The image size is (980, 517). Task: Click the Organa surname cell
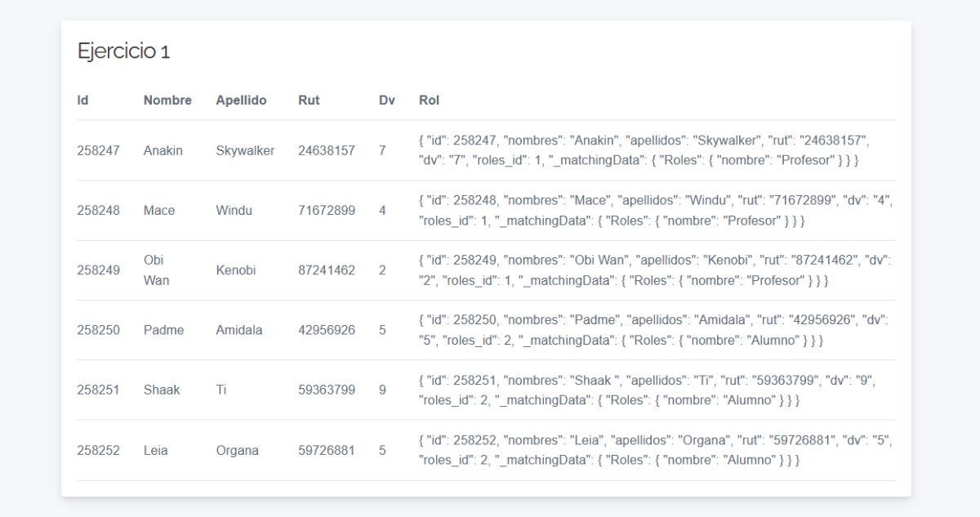pyautogui.click(x=237, y=451)
